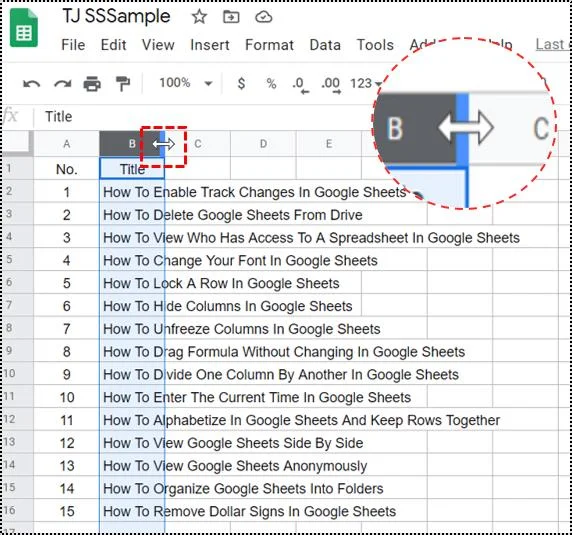The height and width of the screenshot is (535, 572).
Task: Click the move to folder icon
Action: [231, 17]
